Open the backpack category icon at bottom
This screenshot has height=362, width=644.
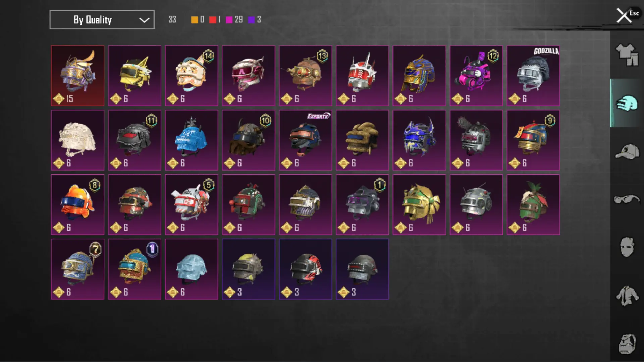tap(627, 344)
